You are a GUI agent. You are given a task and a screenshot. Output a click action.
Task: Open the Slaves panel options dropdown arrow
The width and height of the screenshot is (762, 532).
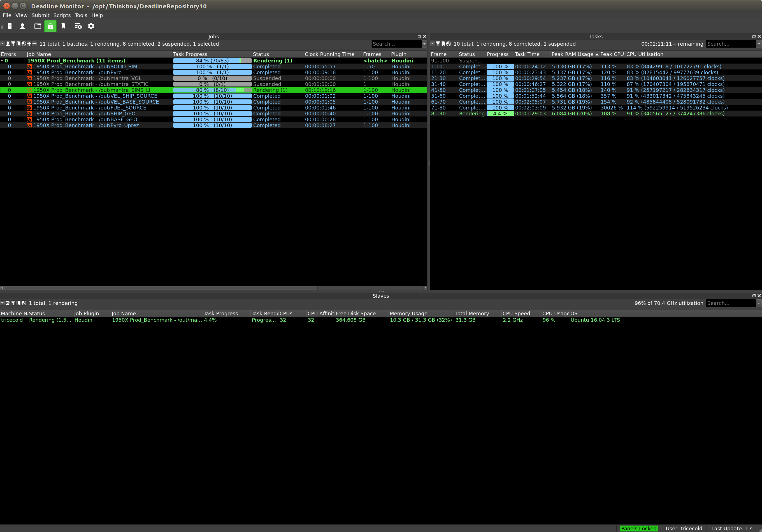click(x=2, y=303)
